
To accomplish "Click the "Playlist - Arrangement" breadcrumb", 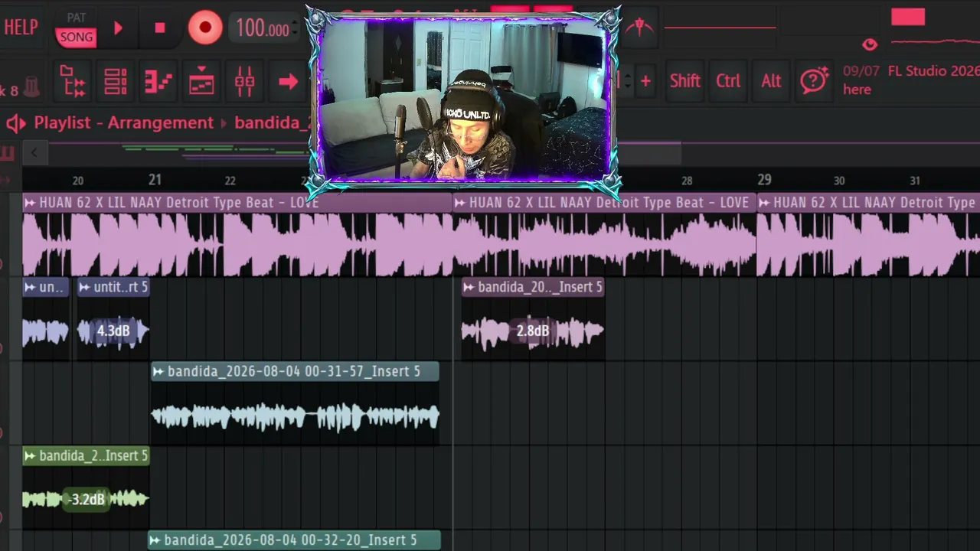I will point(123,123).
